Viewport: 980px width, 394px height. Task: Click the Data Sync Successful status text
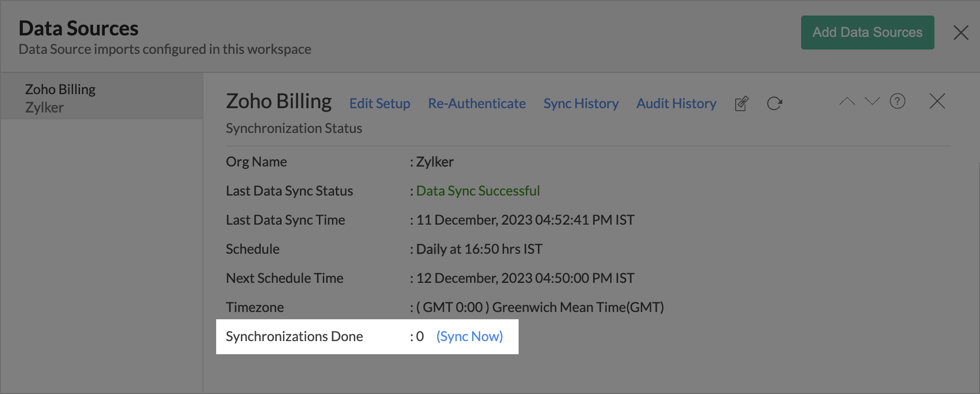477,191
